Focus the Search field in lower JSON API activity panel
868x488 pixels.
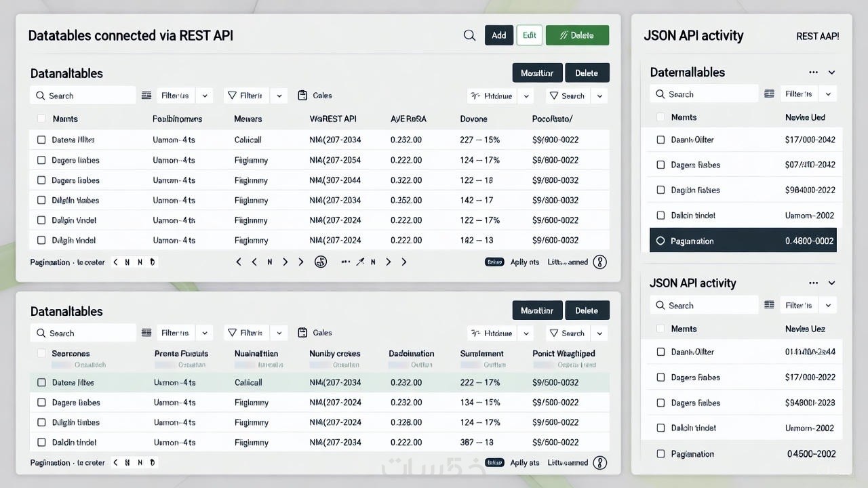[x=704, y=305]
